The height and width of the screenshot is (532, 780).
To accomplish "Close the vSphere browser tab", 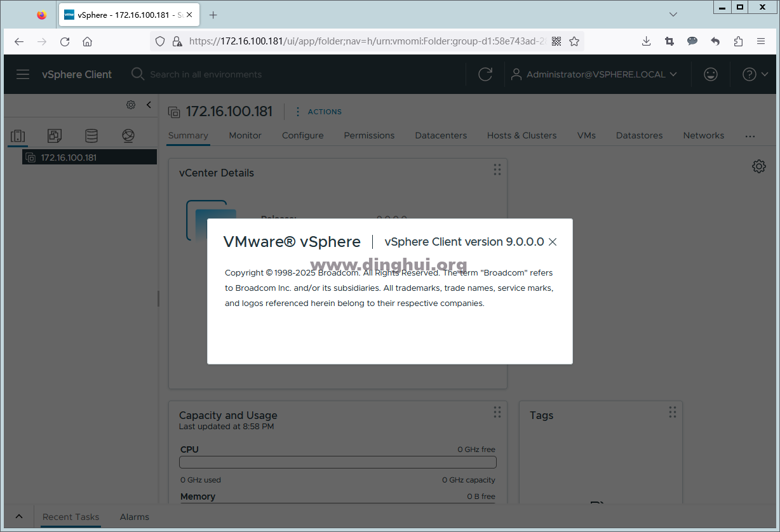I will 189,15.
